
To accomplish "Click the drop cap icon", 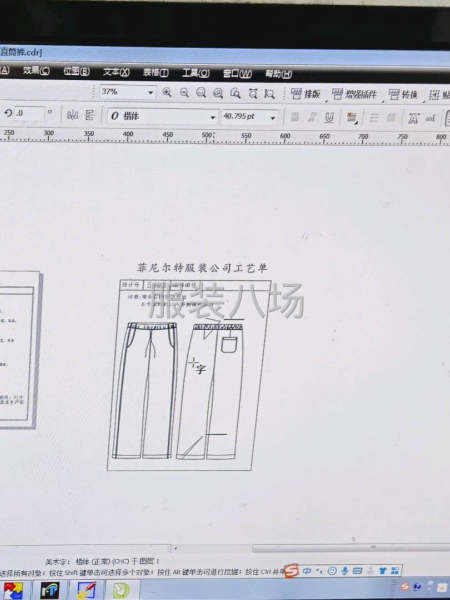I will click(391, 118).
